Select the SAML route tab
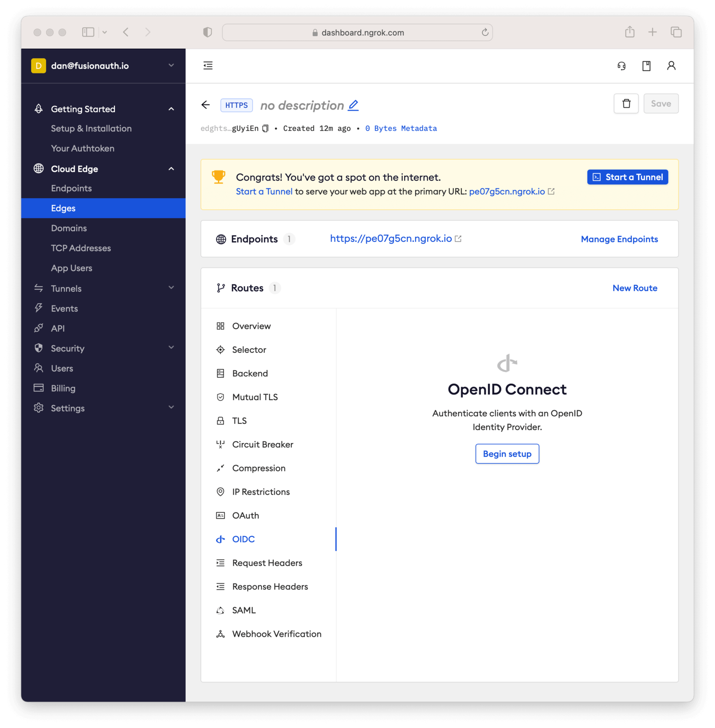This screenshot has width=715, height=728. pos(269,610)
